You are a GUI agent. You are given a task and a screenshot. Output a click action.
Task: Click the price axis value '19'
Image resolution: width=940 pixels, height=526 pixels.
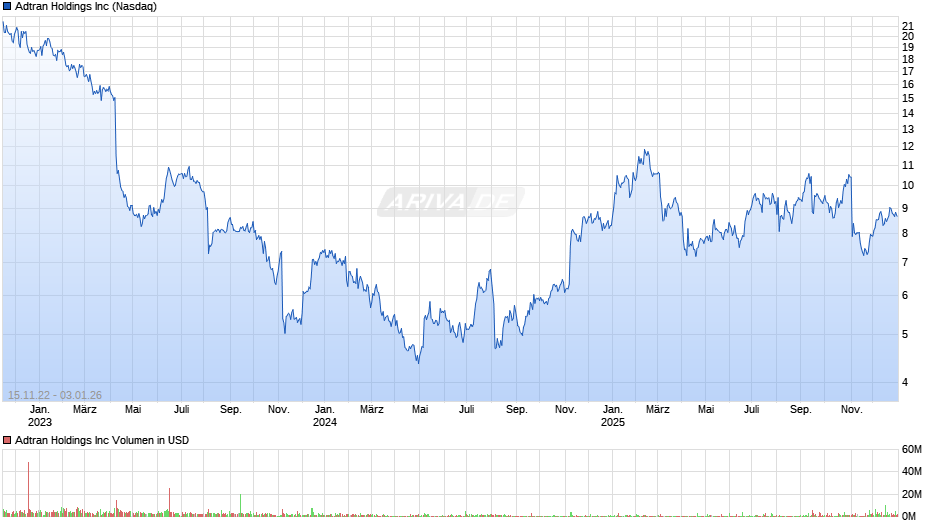pyautogui.click(x=908, y=47)
